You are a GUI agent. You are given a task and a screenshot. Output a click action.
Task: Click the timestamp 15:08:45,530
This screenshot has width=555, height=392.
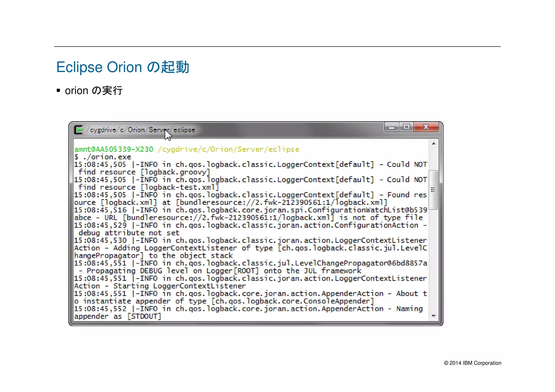100,241
